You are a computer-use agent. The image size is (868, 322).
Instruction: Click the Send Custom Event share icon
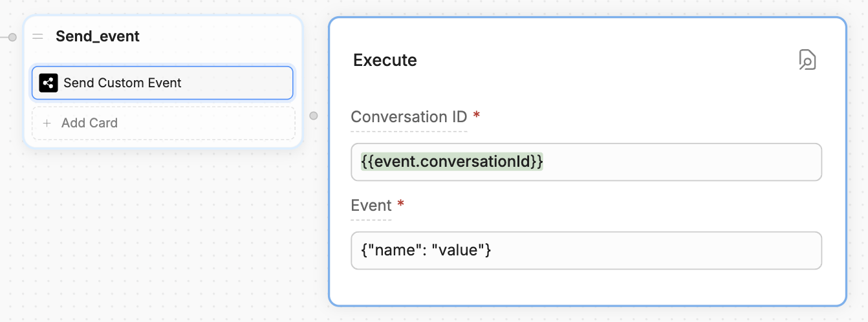[49, 83]
